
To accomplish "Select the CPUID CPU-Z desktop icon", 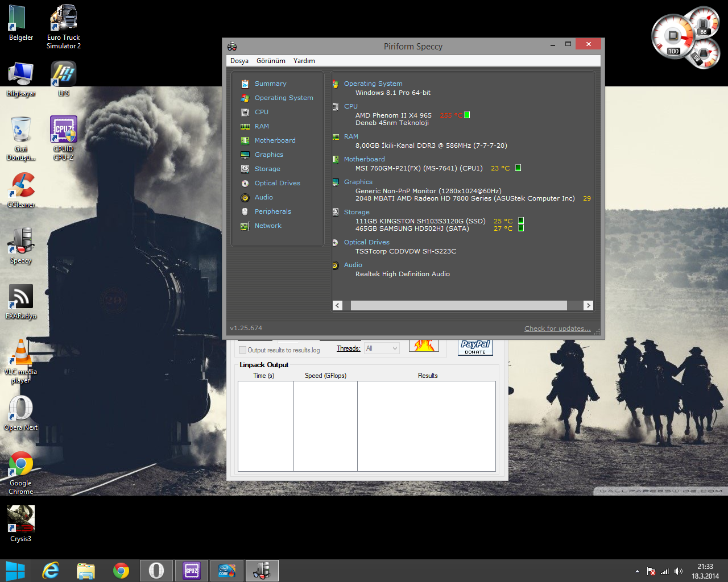I will click(64, 138).
